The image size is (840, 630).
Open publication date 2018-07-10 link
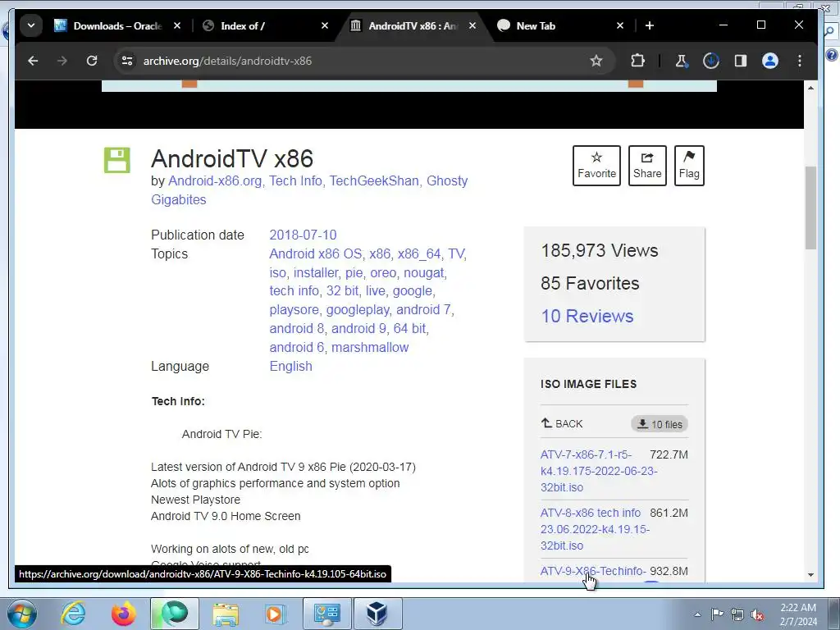point(303,235)
